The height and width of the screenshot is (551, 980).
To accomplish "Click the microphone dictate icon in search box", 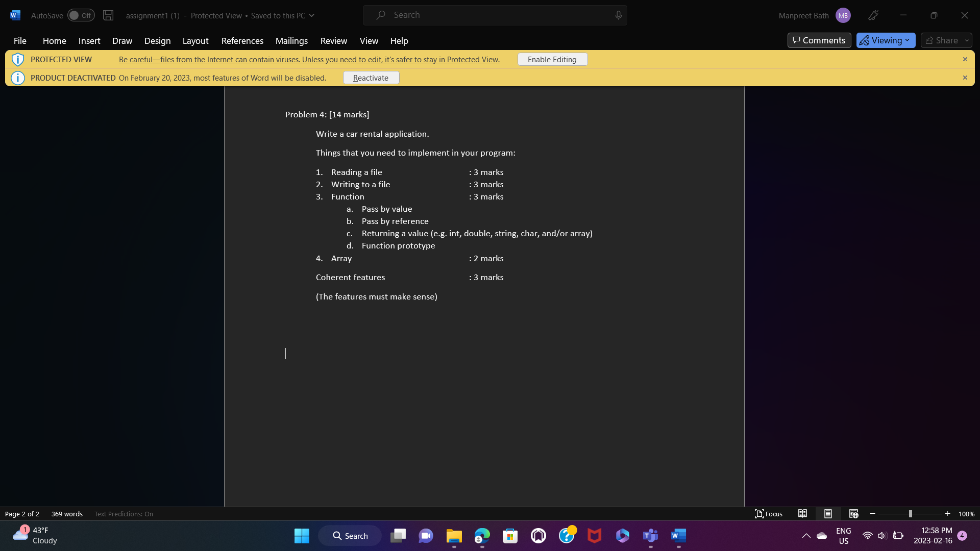I will click(618, 15).
